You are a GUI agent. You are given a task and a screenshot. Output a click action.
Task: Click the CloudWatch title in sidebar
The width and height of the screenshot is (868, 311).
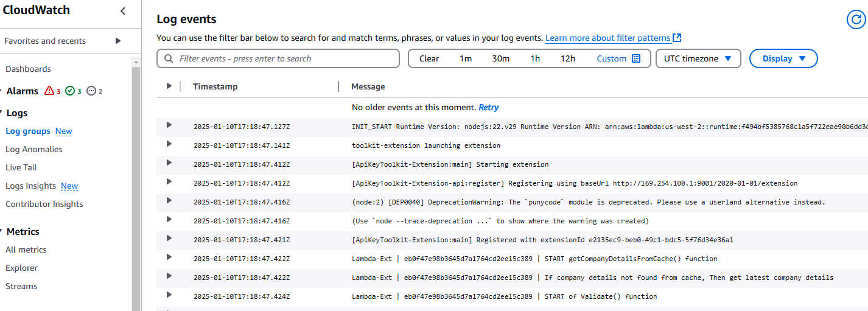pyautogui.click(x=37, y=10)
